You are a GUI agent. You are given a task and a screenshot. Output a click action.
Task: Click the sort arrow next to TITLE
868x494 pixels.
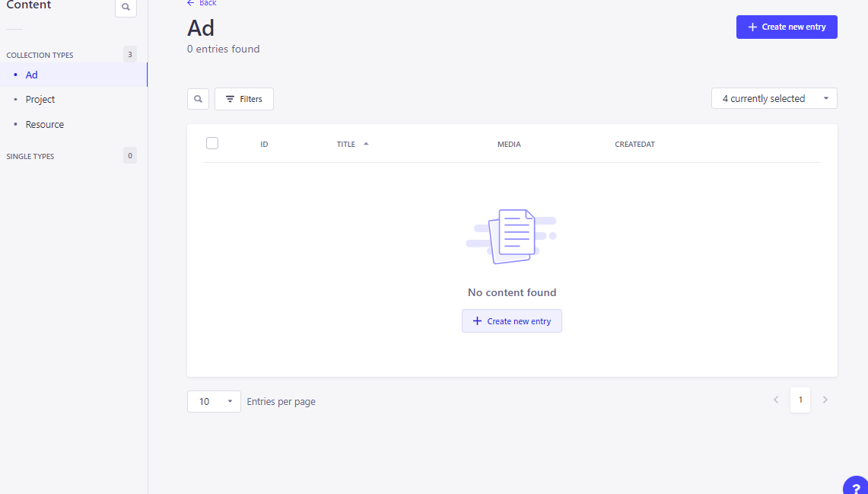(x=366, y=144)
